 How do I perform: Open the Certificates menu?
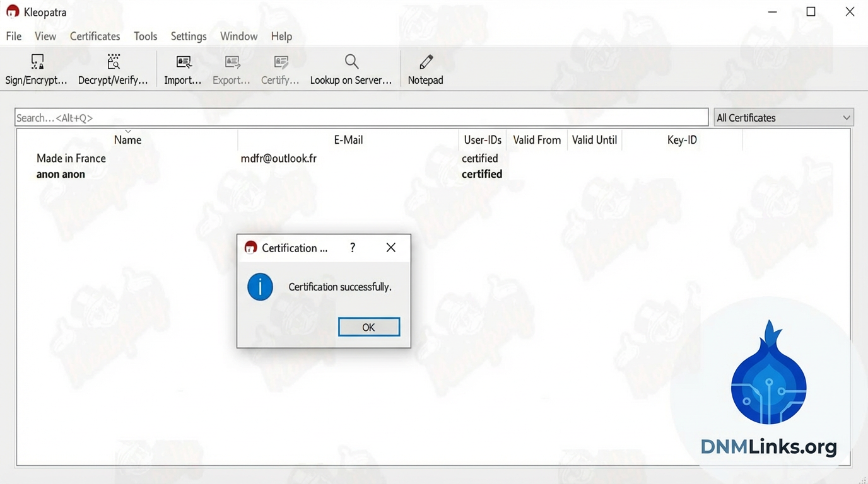[x=95, y=37]
